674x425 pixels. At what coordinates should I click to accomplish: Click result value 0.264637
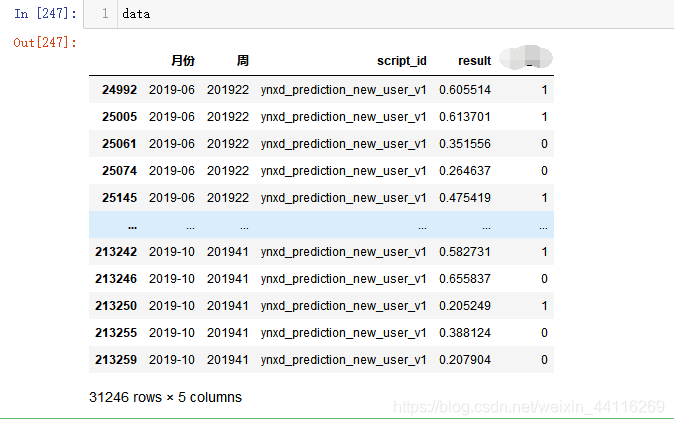pyautogui.click(x=465, y=171)
